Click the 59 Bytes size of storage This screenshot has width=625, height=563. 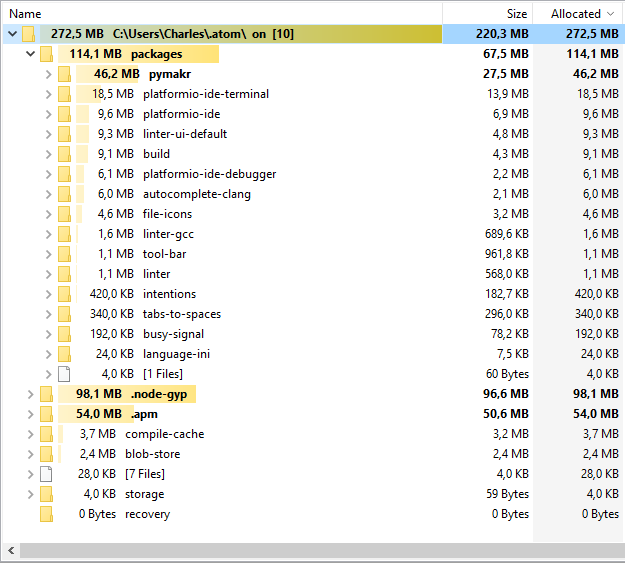pyautogui.click(x=507, y=494)
